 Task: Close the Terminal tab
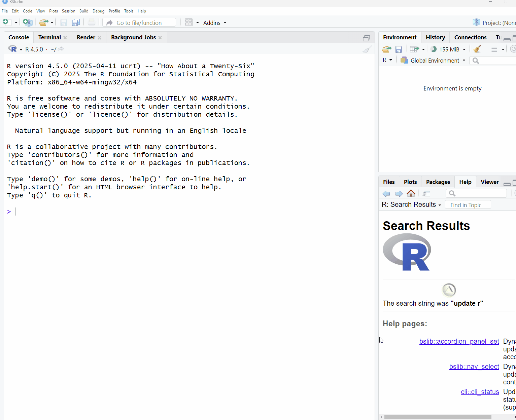click(65, 38)
